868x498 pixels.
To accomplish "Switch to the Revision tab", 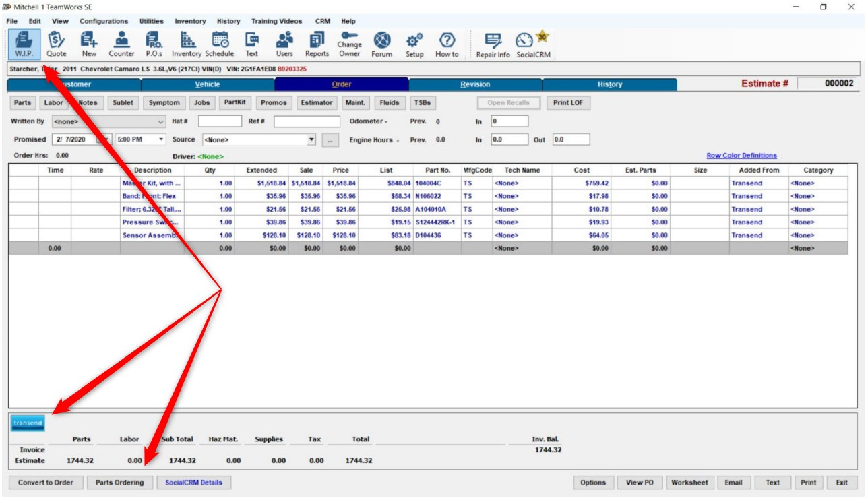I will point(475,84).
